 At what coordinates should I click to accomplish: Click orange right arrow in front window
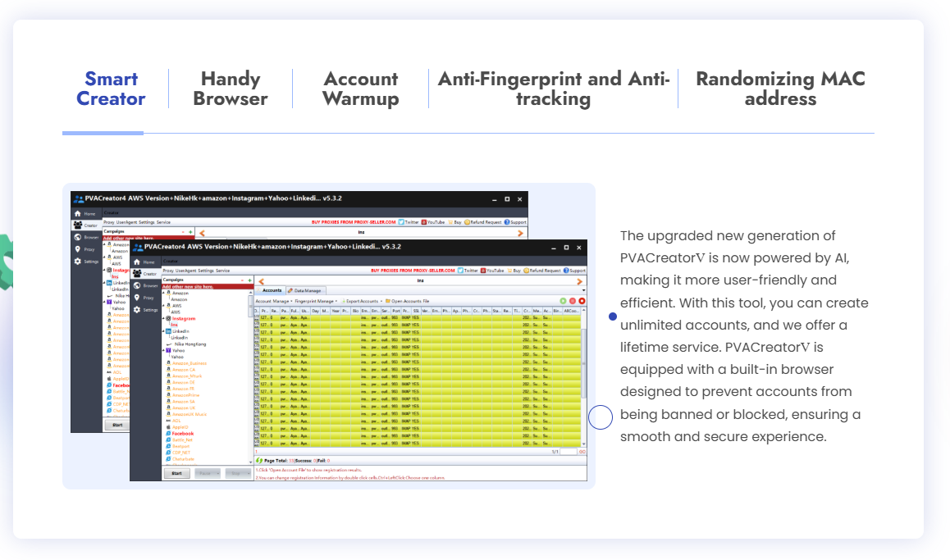(x=580, y=281)
